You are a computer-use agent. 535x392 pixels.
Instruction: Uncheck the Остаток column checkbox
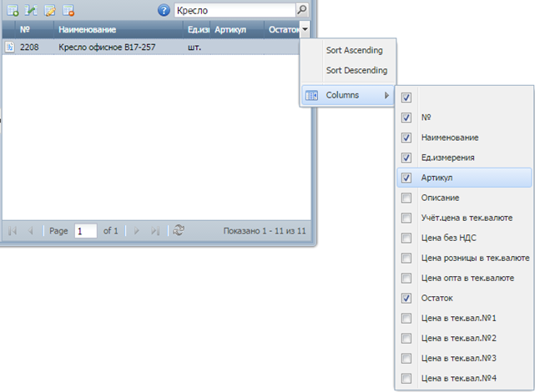406,299
